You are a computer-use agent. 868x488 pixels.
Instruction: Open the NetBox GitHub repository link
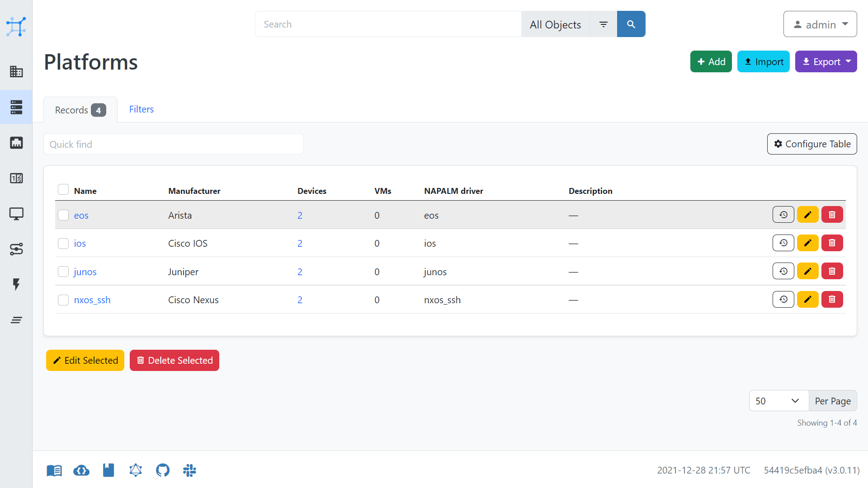click(163, 470)
